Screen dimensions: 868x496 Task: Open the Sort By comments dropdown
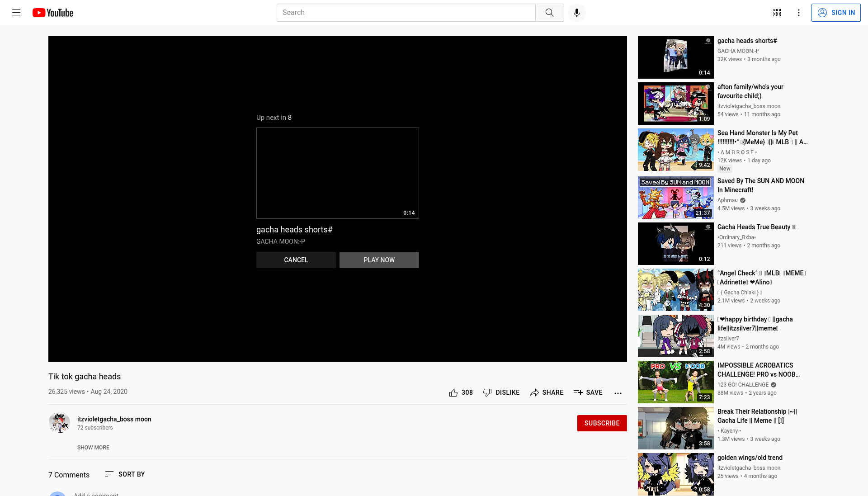click(x=125, y=474)
